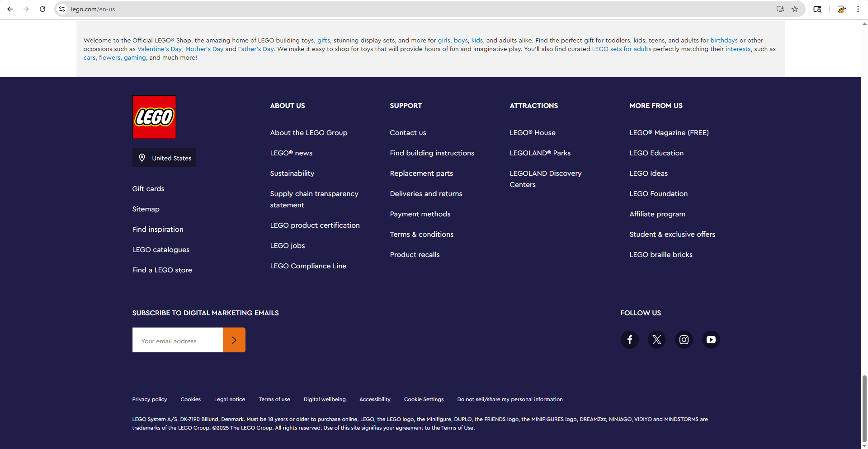Image resolution: width=868 pixels, height=449 pixels.
Task: Open site information in the address bar
Action: (x=61, y=9)
